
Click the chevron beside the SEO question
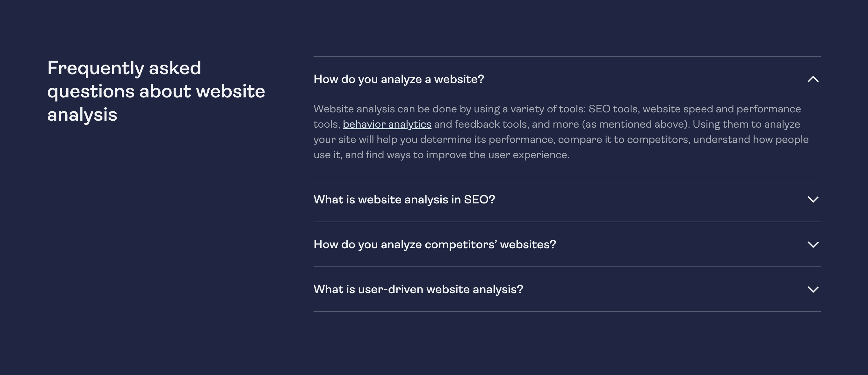[x=813, y=200]
